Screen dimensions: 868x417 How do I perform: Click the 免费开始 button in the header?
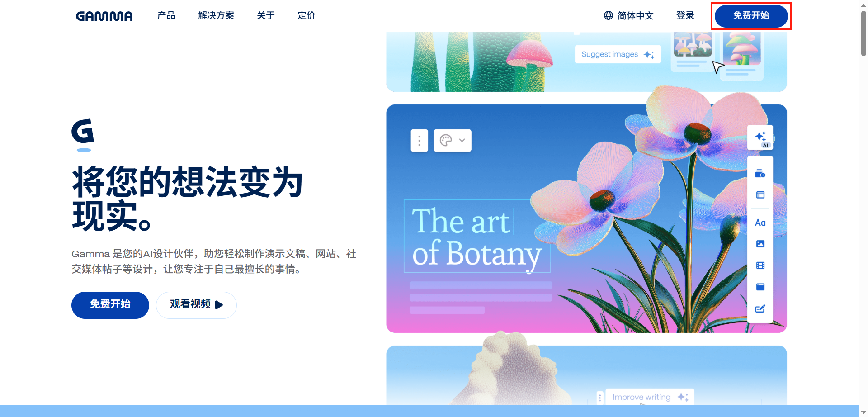coord(751,16)
